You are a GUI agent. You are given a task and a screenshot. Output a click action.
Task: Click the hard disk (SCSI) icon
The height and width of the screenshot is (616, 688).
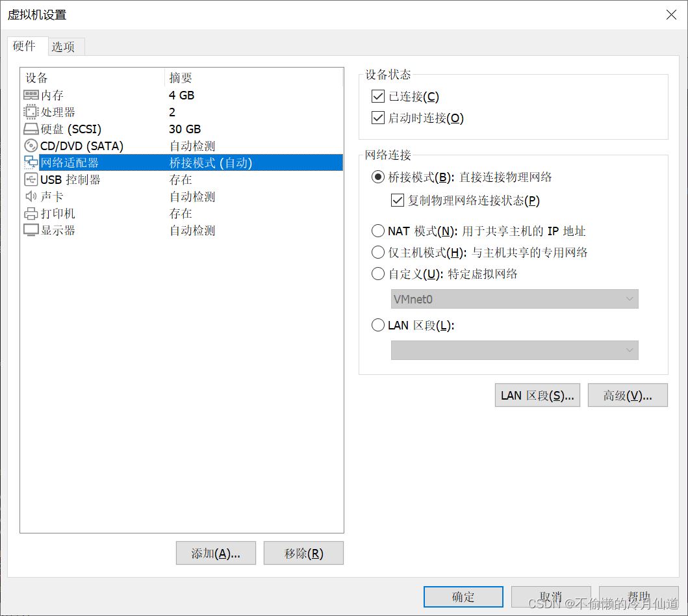(x=31, y=129)
